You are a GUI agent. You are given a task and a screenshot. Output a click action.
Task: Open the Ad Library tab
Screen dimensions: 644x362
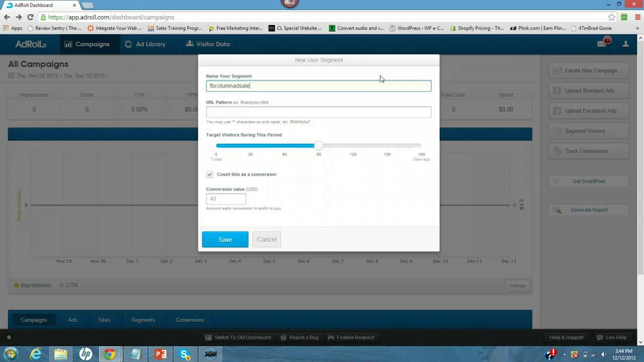(x=145, y=44)
